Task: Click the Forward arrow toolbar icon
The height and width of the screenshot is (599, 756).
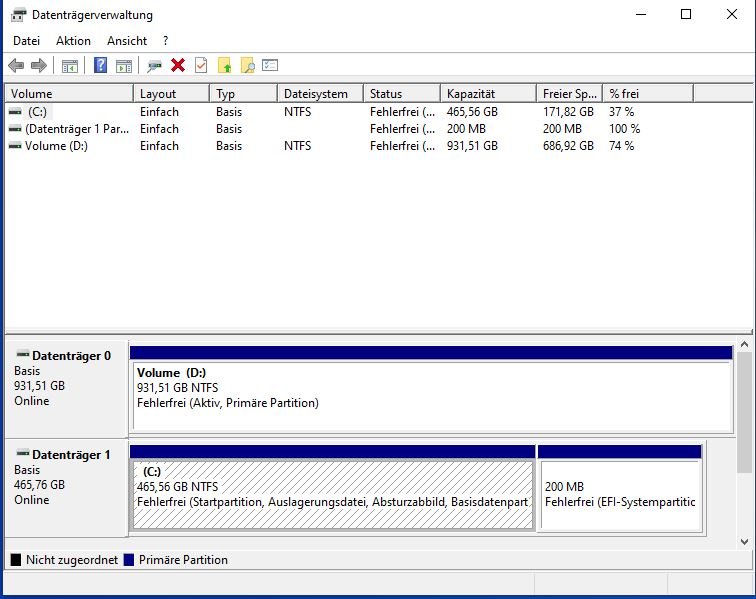Action: (x=39, y=65)
